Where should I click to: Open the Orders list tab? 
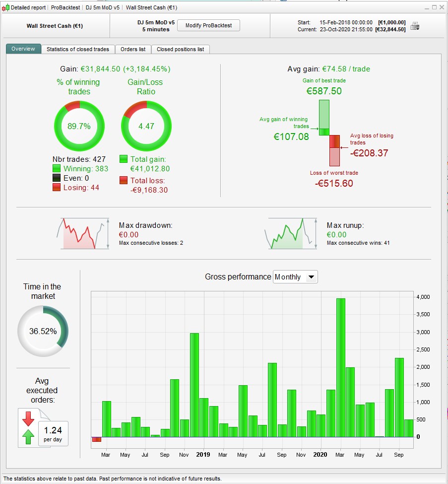tap(133, 49)
